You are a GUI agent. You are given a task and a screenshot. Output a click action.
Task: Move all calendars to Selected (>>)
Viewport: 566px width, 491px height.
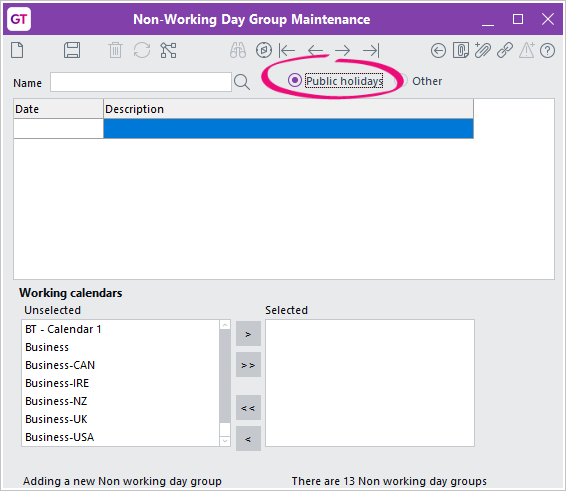coord(248,365)
